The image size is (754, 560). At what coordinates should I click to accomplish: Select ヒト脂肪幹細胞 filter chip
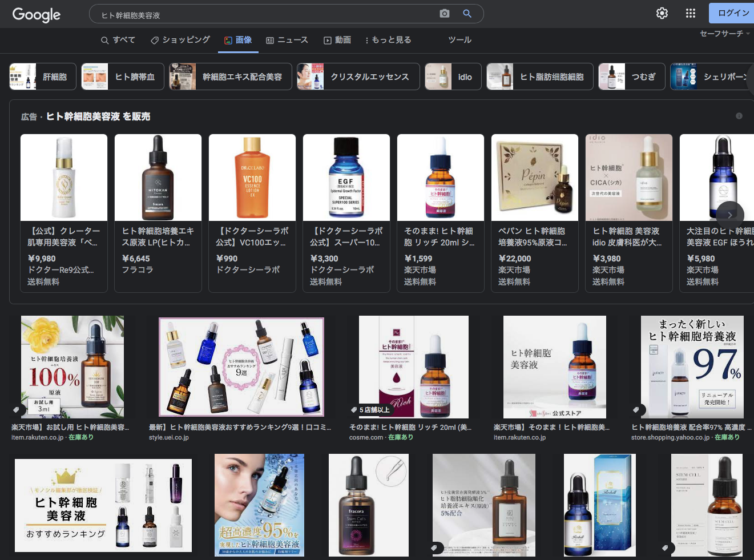pos(540,76)
